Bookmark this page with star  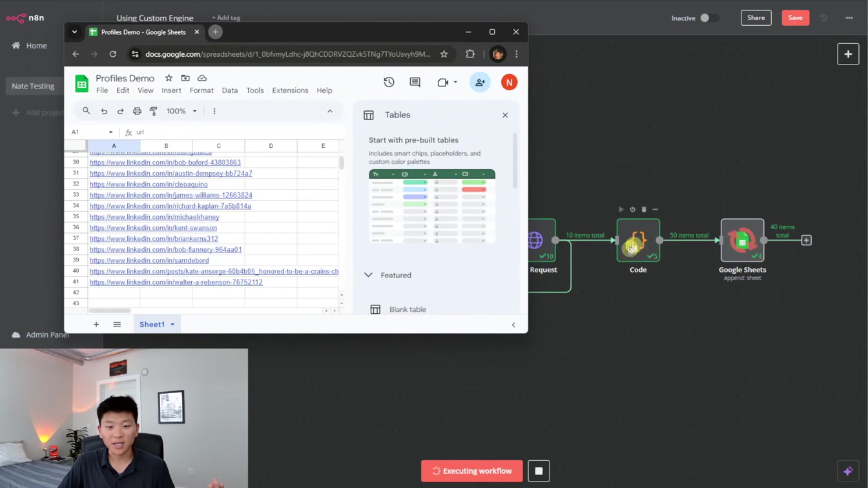[444, 54]
